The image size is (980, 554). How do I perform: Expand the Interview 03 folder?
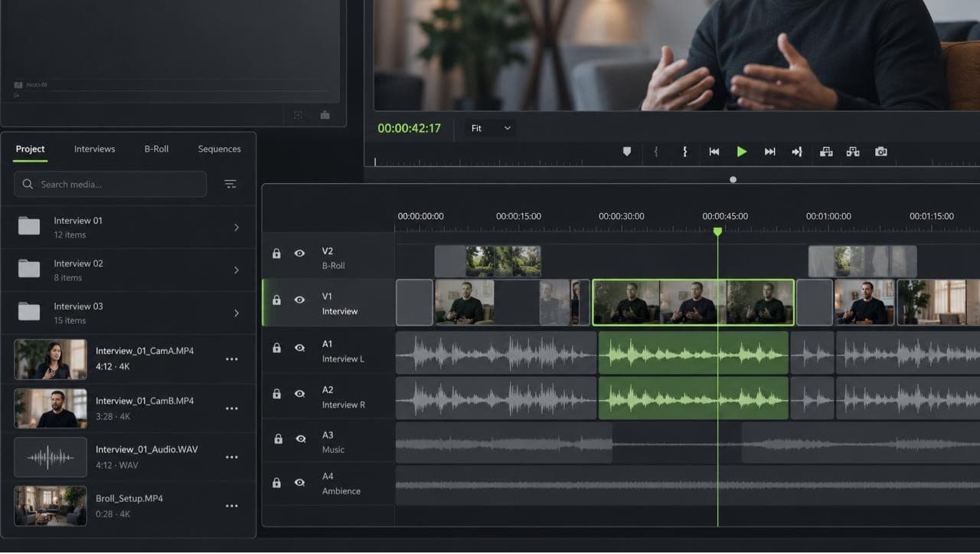(x=236, y=313)
